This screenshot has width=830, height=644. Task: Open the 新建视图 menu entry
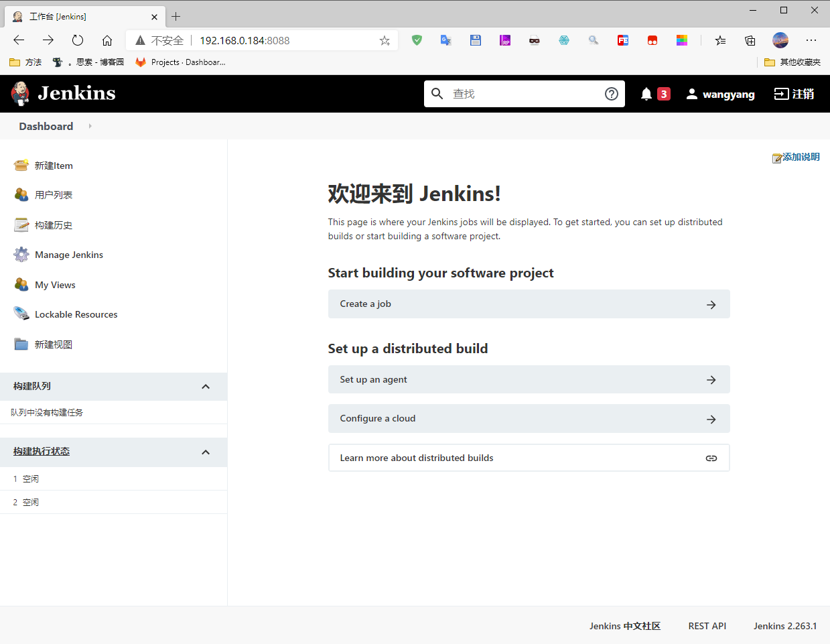[x=54, y=344]
